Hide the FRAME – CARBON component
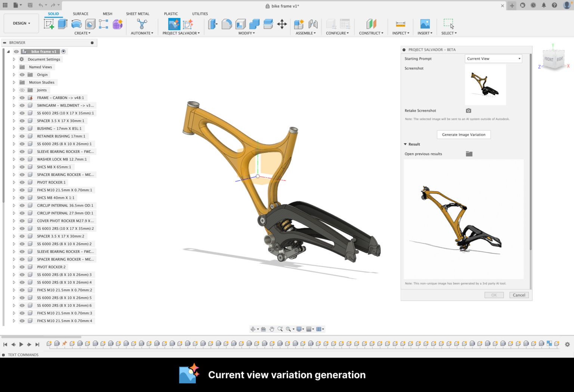The width and height of the screenshot is (574, 392). coord(22,98)
